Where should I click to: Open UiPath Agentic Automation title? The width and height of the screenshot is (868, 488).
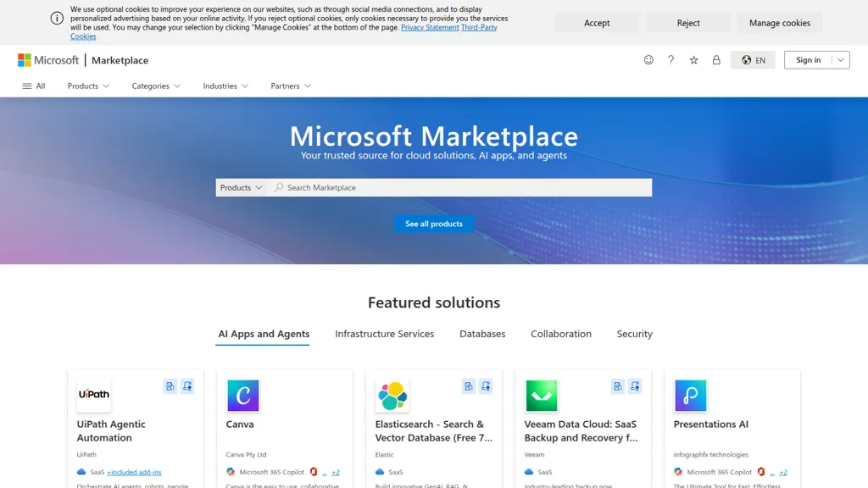click(x=111, y=430)
